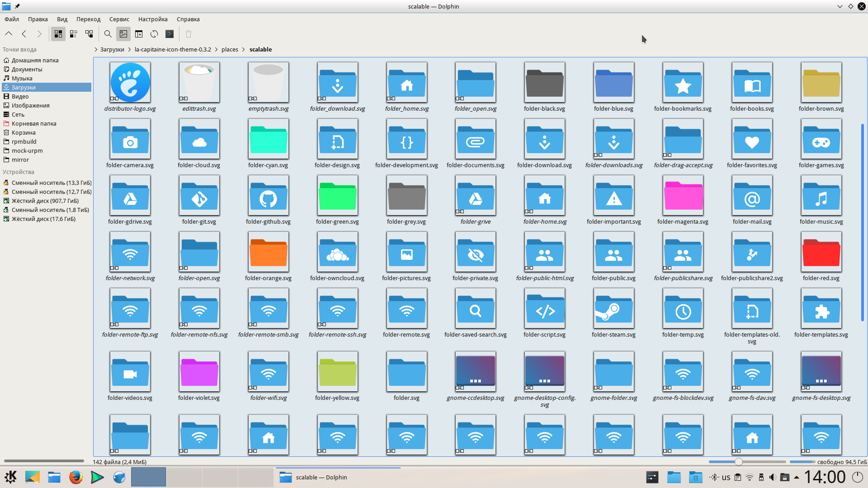Click Firefox icon in taskbar

click(x=75, y=477)
